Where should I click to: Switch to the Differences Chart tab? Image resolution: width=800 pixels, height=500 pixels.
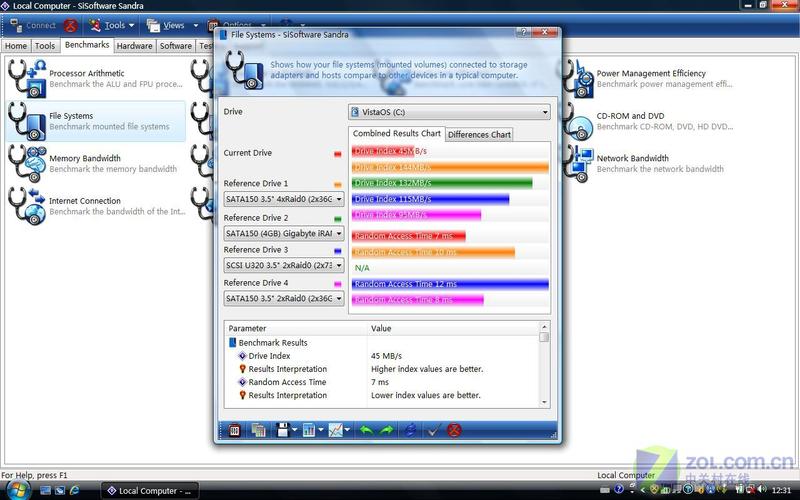(x=479, y=135)
